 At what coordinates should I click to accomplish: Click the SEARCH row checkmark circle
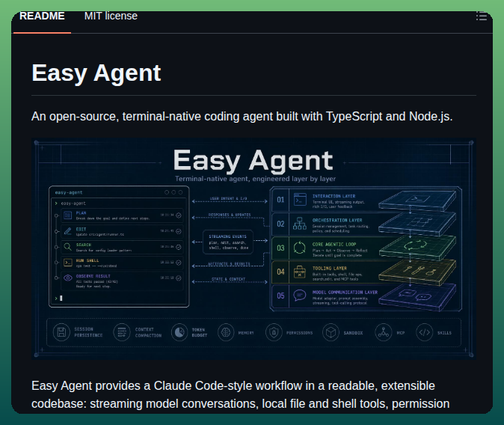point(179,247)
